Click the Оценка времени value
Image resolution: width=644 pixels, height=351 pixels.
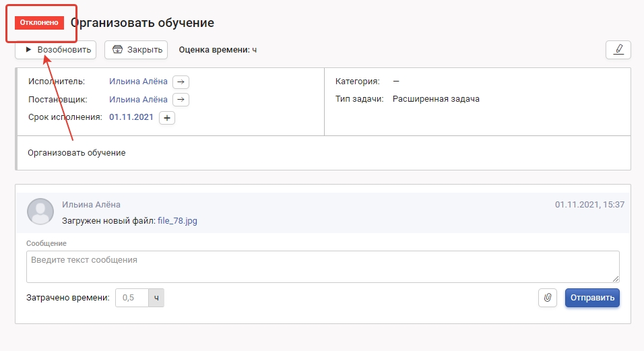pos(255,50)
